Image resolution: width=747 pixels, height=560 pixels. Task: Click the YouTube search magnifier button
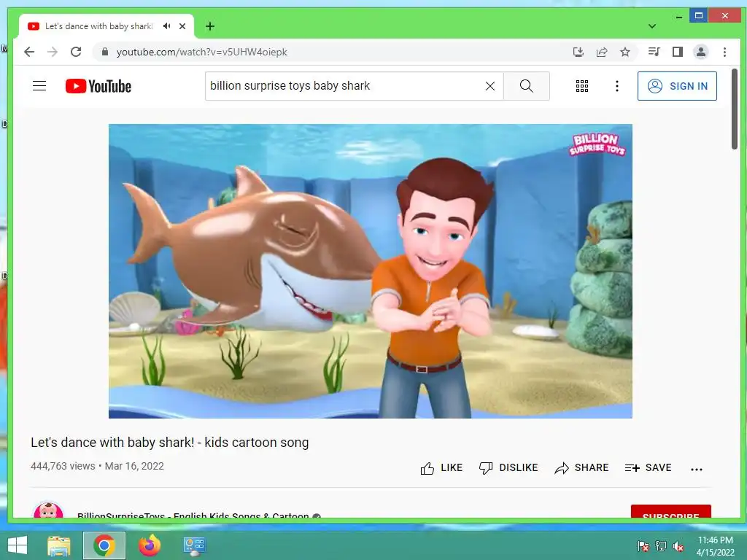click(527, 86)
